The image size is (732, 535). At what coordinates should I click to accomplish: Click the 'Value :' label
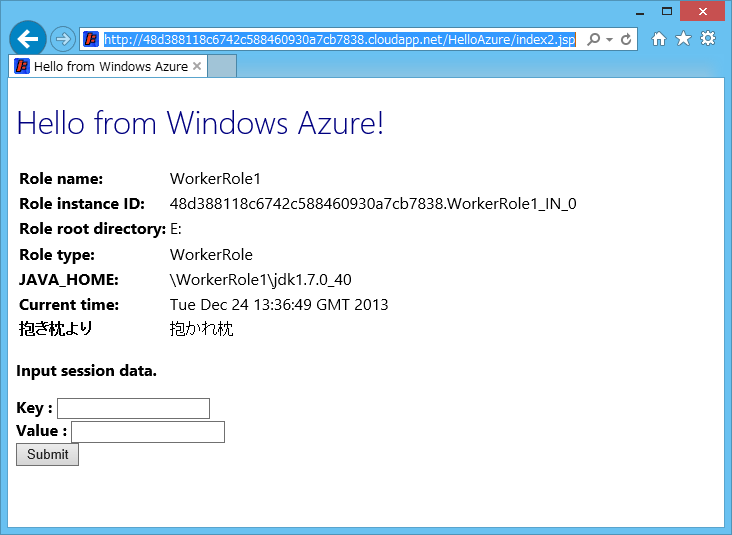[x=42, y=431]
